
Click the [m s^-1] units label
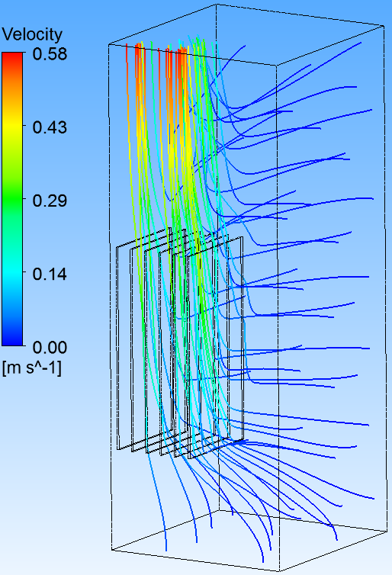point(31,368)
